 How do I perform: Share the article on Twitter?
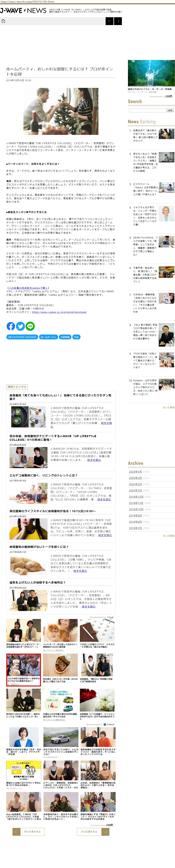(20, 326)
